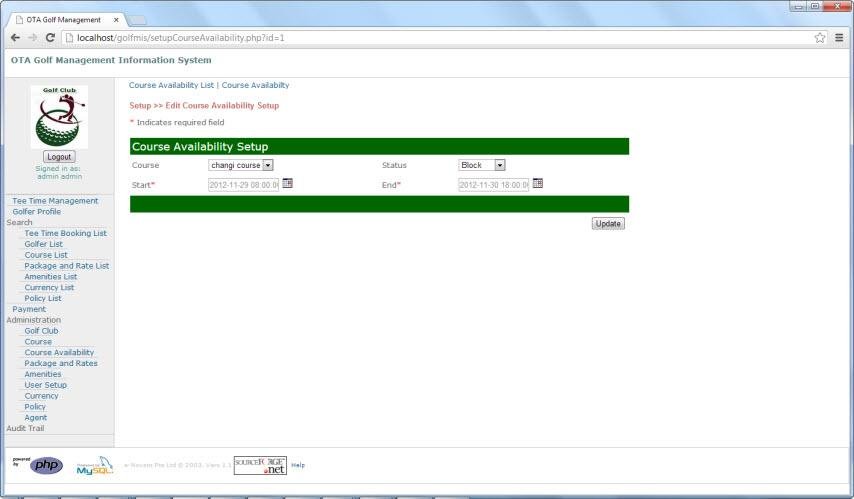
Task: Click the MySQL logo in footer
Action: point(95,465)
